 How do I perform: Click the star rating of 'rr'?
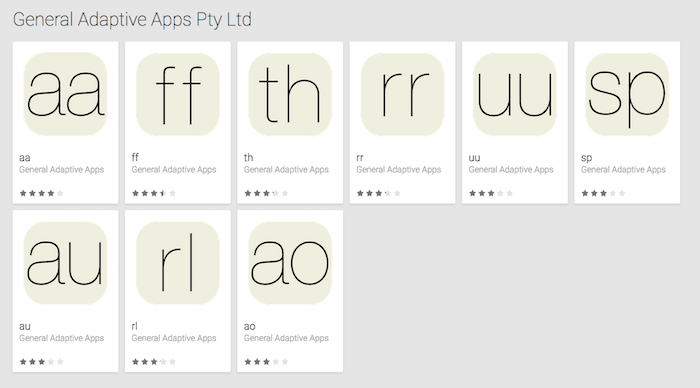(x=379, y=193)
